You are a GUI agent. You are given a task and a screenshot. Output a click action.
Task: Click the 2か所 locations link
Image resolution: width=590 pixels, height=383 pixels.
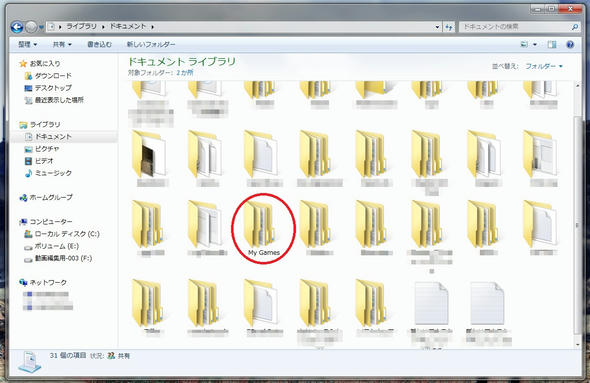pos(184,73)
